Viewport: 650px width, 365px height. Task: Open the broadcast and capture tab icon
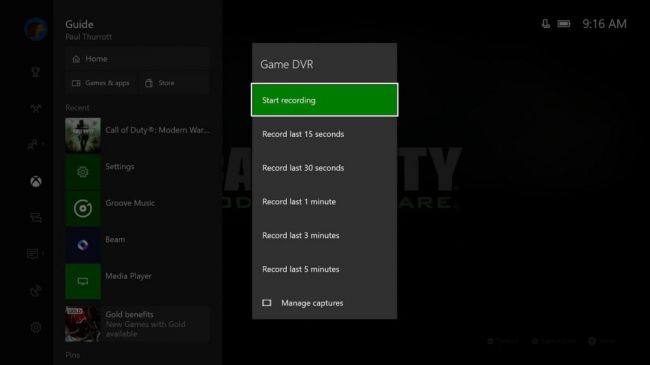[x=36, y=291]
